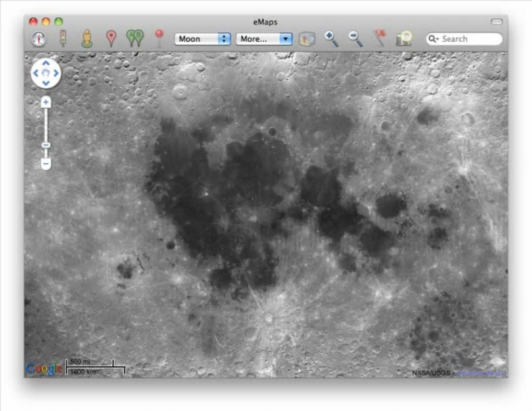Open the search magnifier options arrow
The height and width of the screenshot is (411, 532).
coord(433,39)
